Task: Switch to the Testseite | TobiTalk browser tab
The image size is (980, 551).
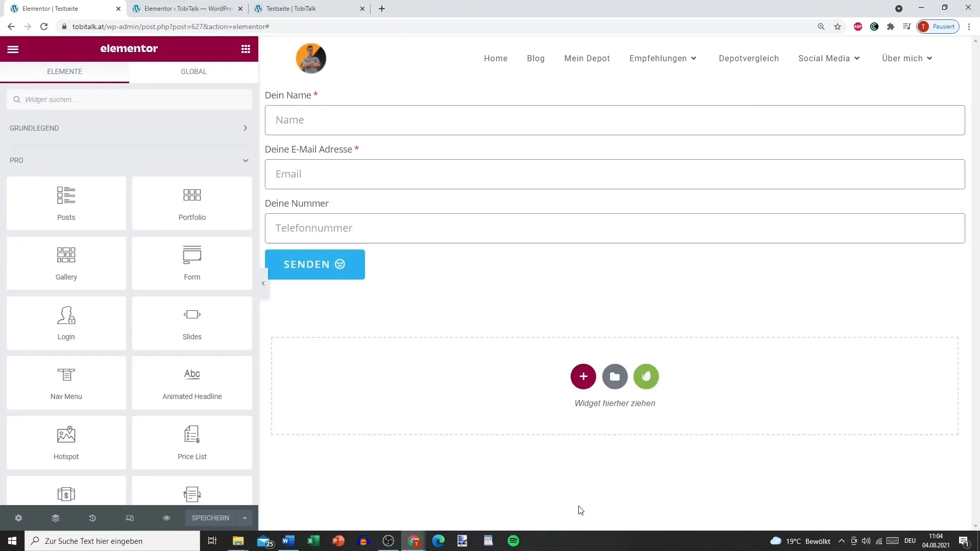Action: click(x=309, y=9)
